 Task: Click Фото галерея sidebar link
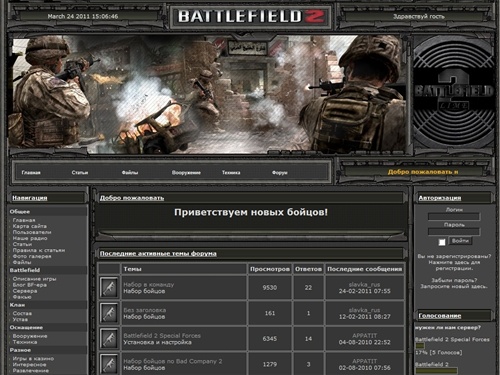(x=32, y=256)
